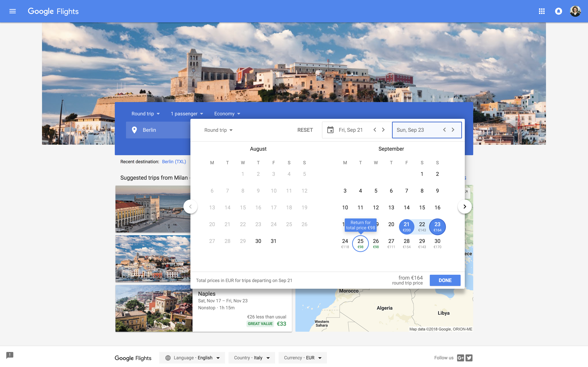
Task: Select September 25 as return date
Action: click(360, 243)
